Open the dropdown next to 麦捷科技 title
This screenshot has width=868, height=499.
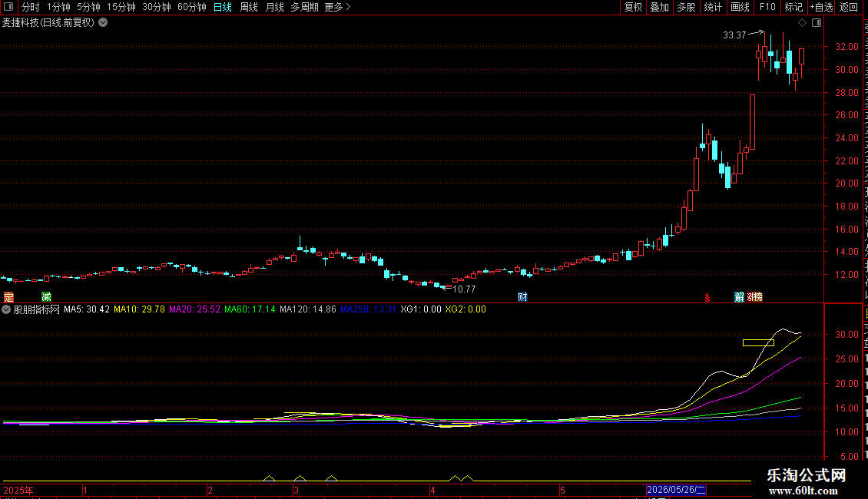(103, 23)
